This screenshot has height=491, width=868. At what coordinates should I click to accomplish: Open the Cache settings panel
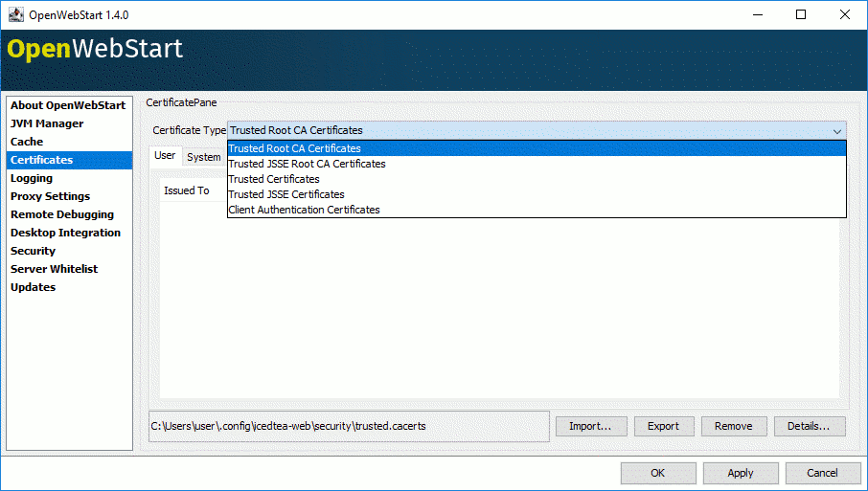coord(27,142)
